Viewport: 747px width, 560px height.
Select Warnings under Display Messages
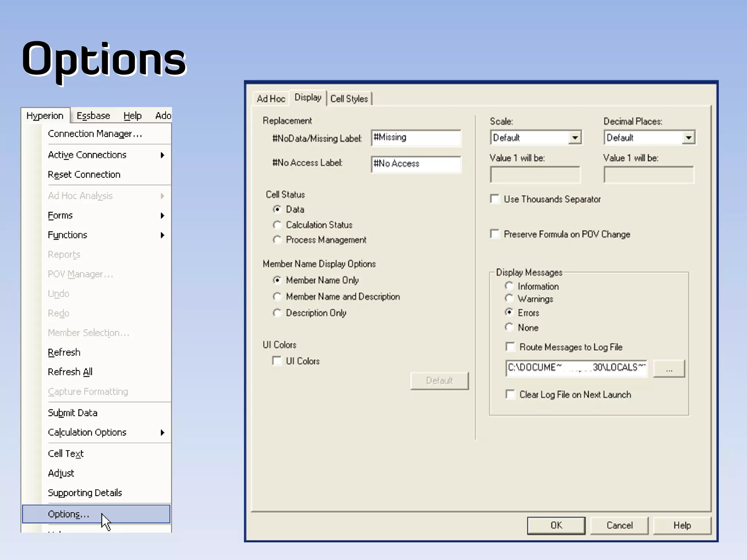pos(509,299)
